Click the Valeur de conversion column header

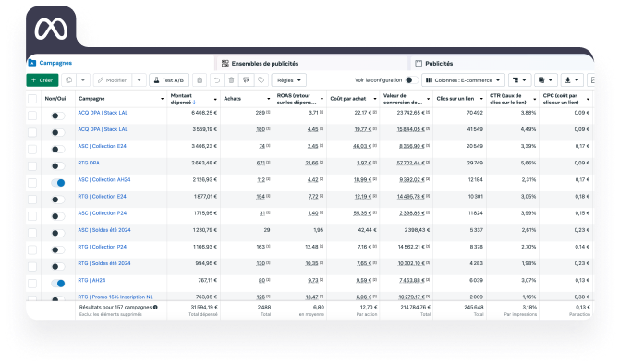407,99
